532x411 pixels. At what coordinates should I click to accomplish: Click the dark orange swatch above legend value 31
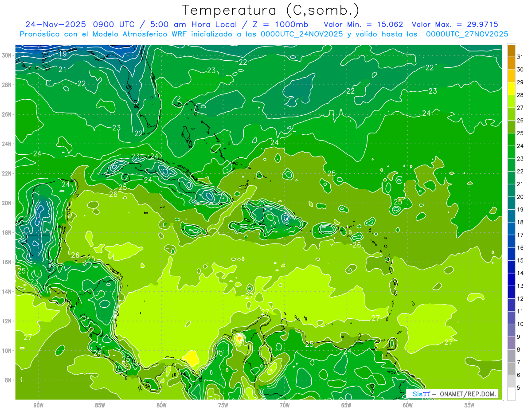(511, 51)
